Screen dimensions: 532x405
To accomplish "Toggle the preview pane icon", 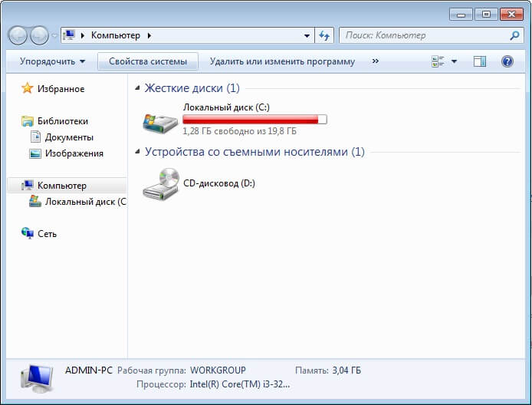I will coord(480,61).
